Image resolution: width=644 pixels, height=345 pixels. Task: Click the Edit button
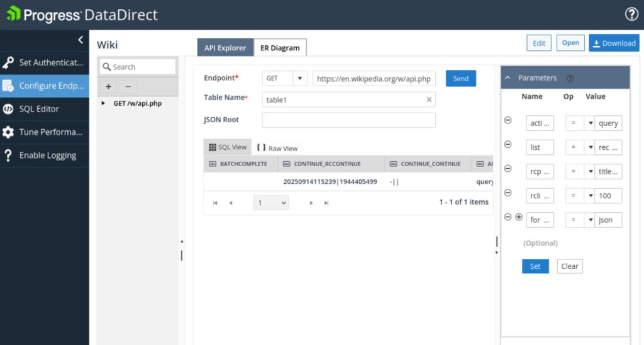(x=539, y=43)
